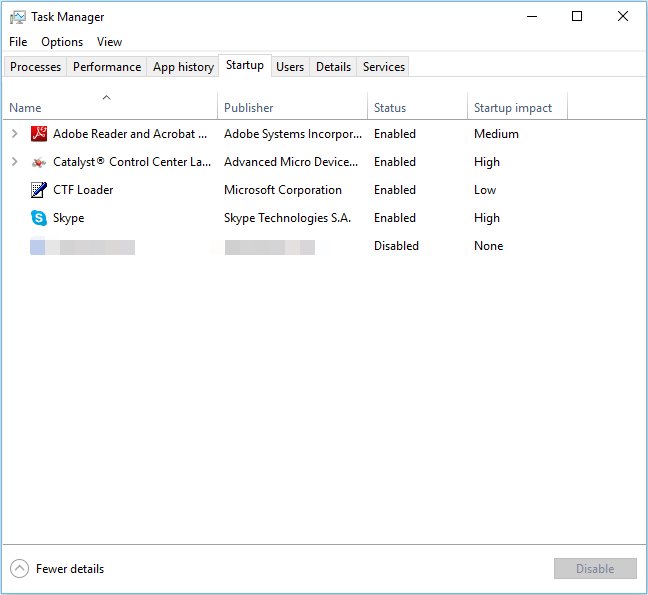Switch to the App history tab
Screen dimensions: 648x595
(183, 67)
